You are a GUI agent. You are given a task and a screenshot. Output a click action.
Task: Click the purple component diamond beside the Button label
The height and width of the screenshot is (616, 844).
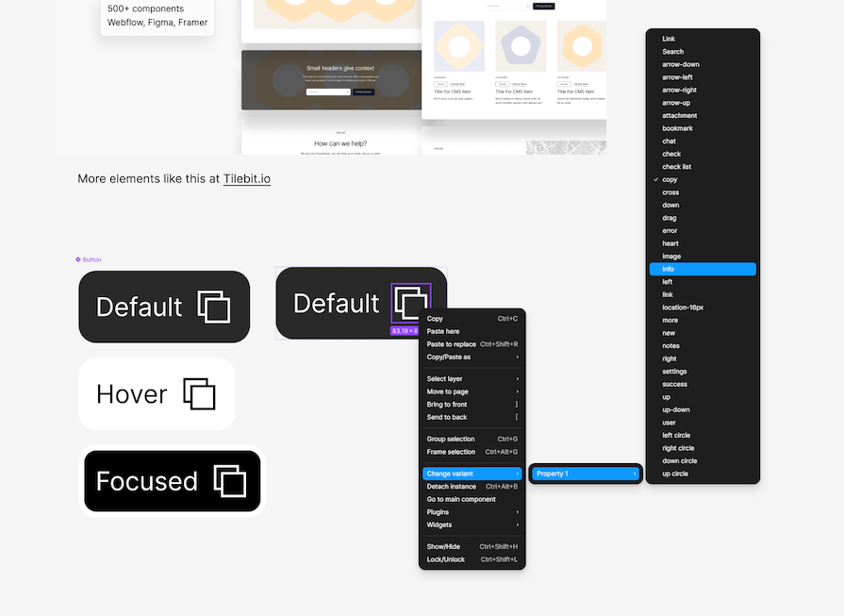coord(78,259)
